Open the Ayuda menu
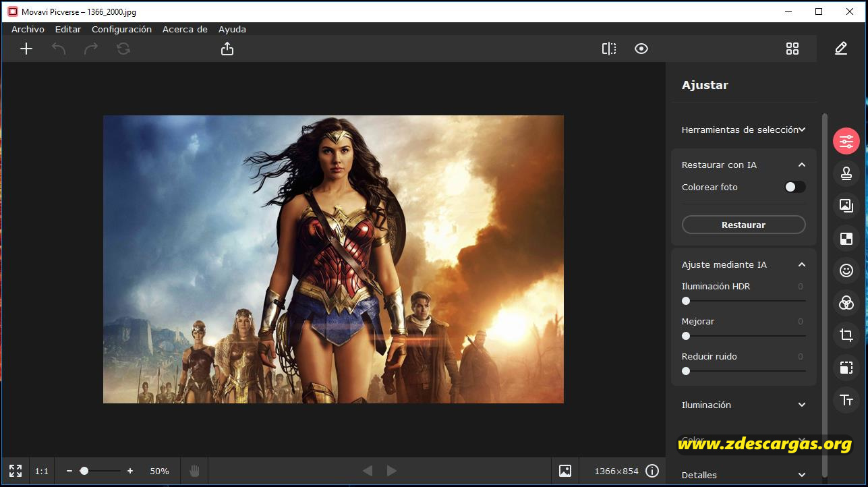The height and width of the screenshot is (487, 868). (x=232, y=29)
